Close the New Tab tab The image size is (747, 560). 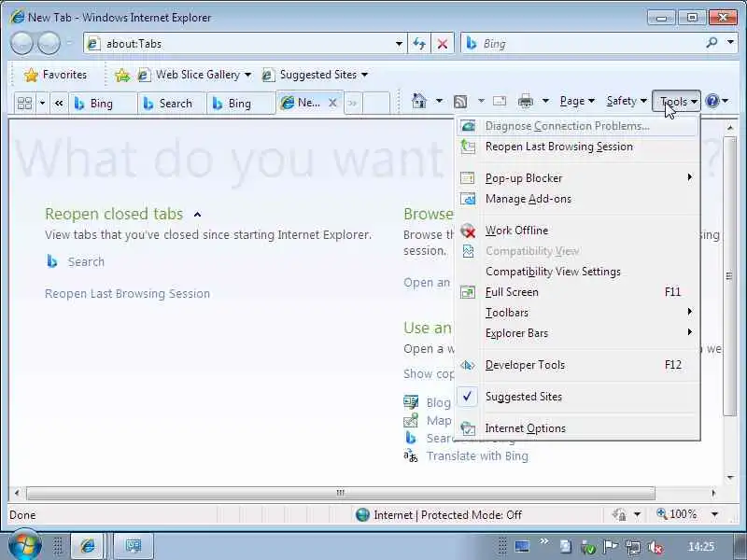[333, 103]
